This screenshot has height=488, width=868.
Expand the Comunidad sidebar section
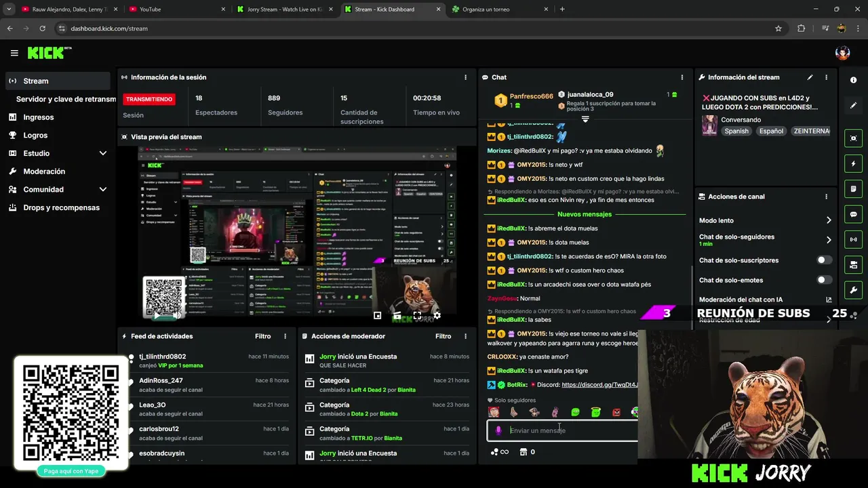click(x=103, y=190)
